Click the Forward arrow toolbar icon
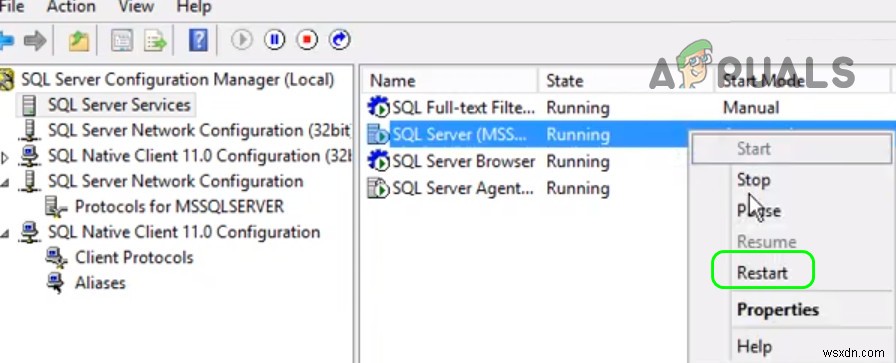Screen dimensions: 896x363 (x=35, y=41)
